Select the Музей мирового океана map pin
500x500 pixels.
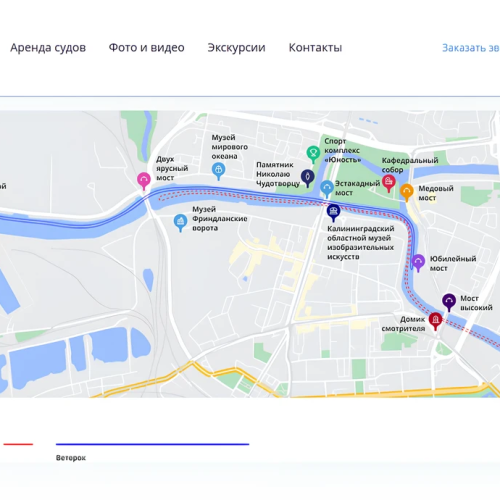coord(218,171)
